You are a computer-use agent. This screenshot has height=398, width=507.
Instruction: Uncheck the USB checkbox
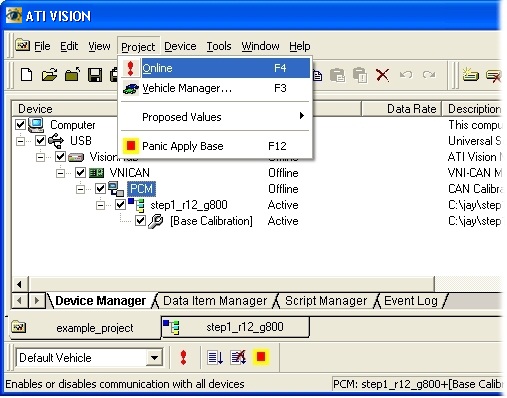pos(40,141)
